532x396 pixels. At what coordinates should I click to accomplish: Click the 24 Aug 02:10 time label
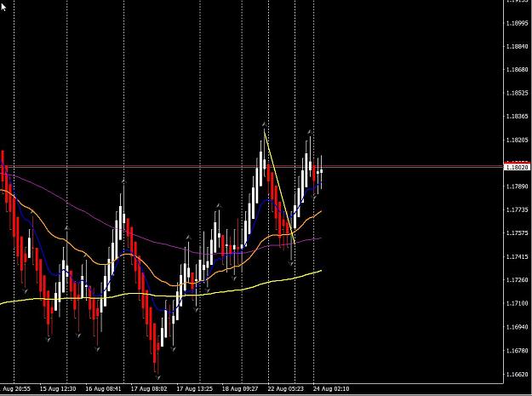click(331, 389)
